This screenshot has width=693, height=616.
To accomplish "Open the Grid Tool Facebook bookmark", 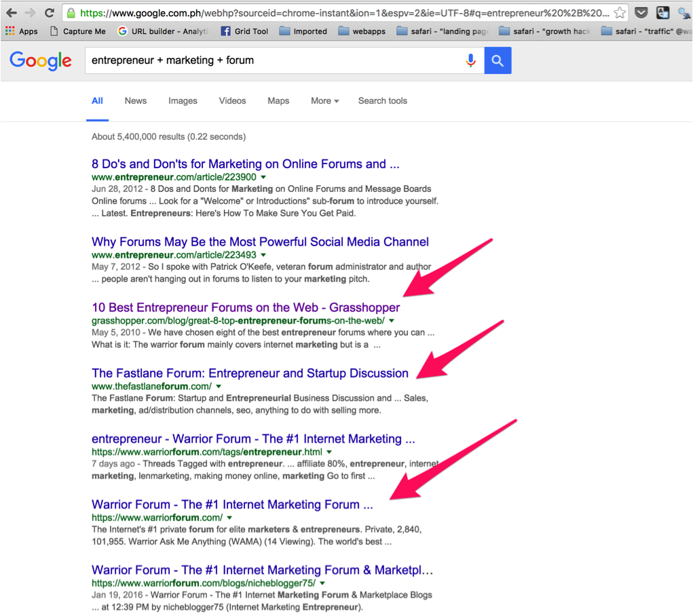I will point(244,31).
